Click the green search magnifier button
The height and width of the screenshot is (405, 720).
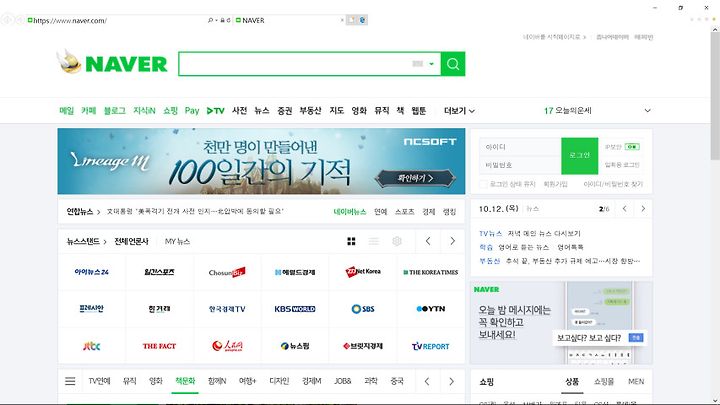(x=453, y=64)
